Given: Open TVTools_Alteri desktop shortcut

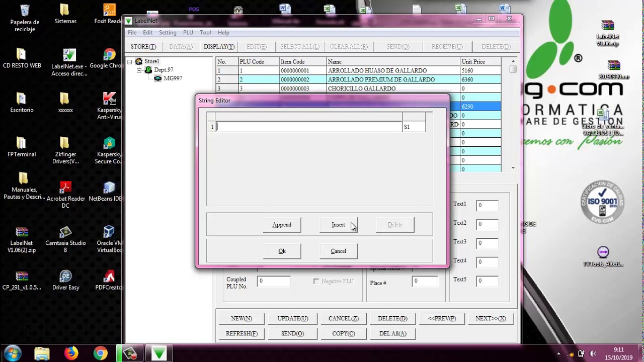Looking at the screenshot, I should (x=603, y=257).
